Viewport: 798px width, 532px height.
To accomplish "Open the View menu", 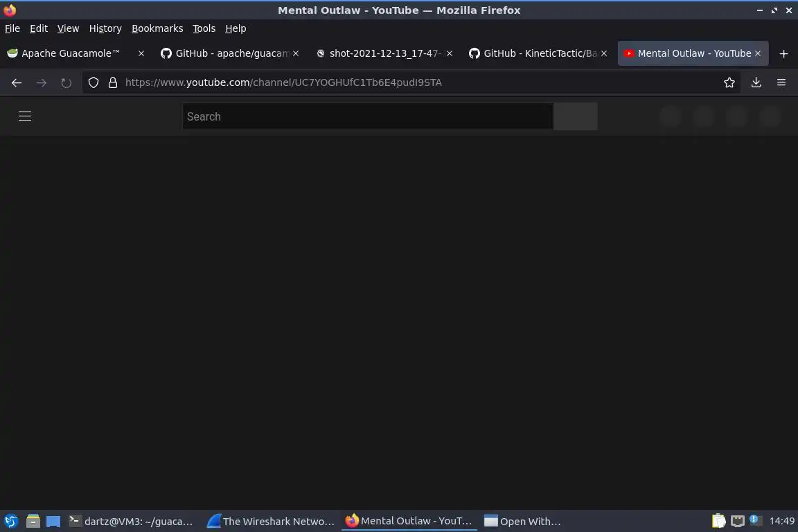I will coord(68,28).
